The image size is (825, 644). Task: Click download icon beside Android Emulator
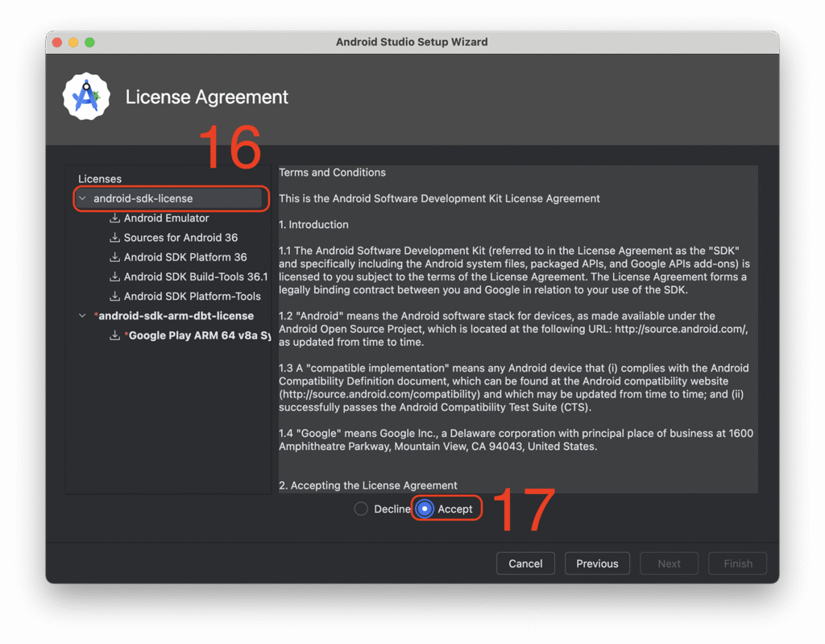pos(115,218)
